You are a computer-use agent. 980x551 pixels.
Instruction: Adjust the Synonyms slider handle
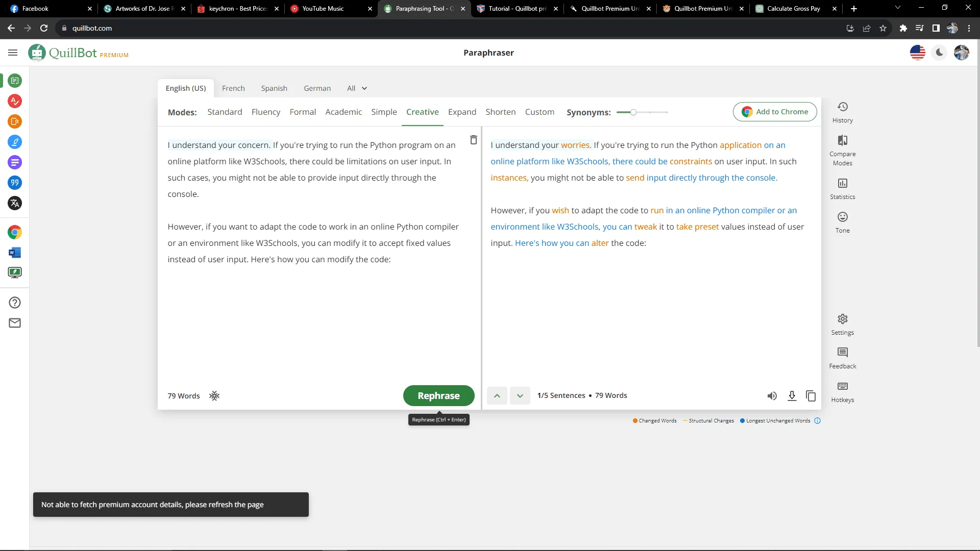click(x=633, y=112)
